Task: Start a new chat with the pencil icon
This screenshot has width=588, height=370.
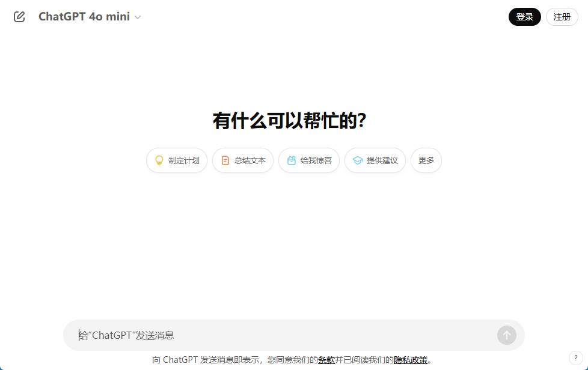Action: click(19, 17)
